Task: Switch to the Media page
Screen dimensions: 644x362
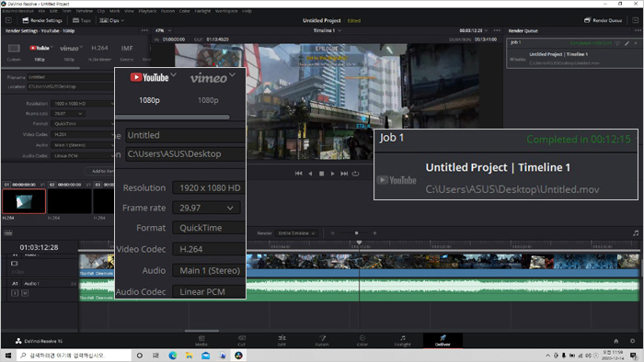Action: [201, 340]
